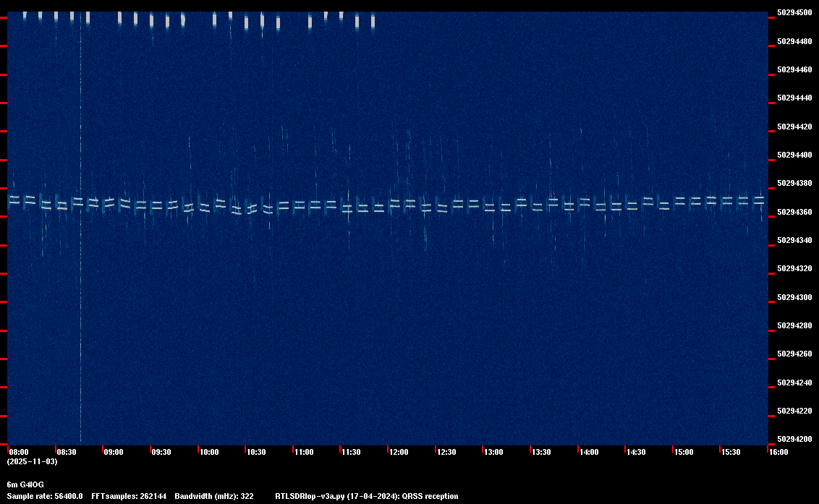Click the 11:30 time axis label
Screen dimensions: 819x504
pyautogui.click(x=350, y=452)
